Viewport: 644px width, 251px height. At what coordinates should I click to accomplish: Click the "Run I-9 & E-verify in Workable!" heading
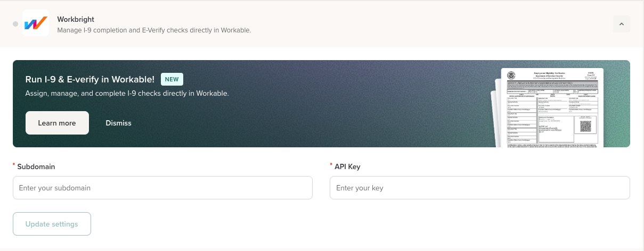coord(90,79)
